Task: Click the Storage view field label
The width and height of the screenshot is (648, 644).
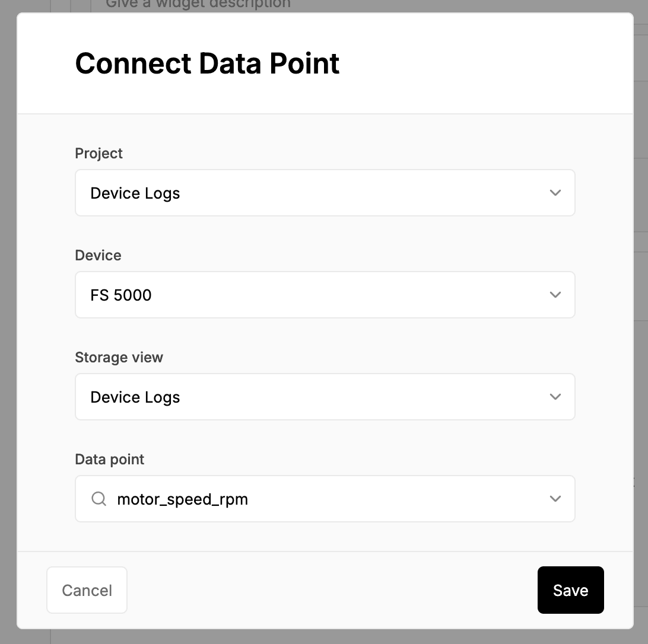Action: coord(119,358)
